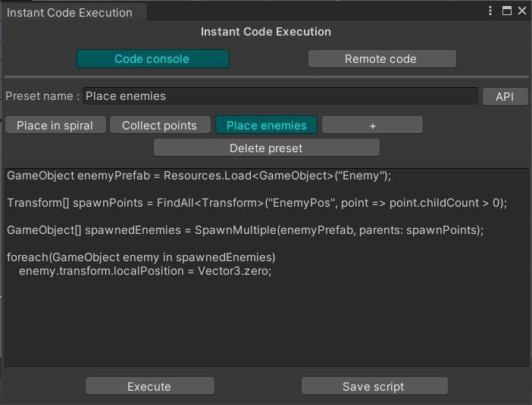Click the 'Instant Code Execution' heading text
Image resolution: width=532 pixels, height=405 pixels.
coord(266,32)
